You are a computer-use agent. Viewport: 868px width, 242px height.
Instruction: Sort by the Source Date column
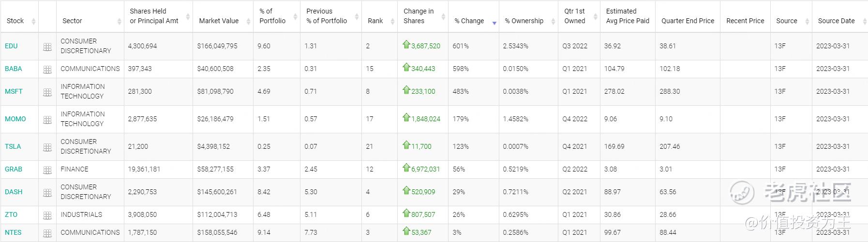click(836, 21)
